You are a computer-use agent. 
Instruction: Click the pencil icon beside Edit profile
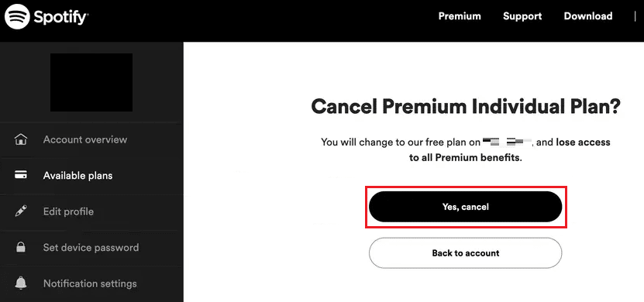pos(20,211)
